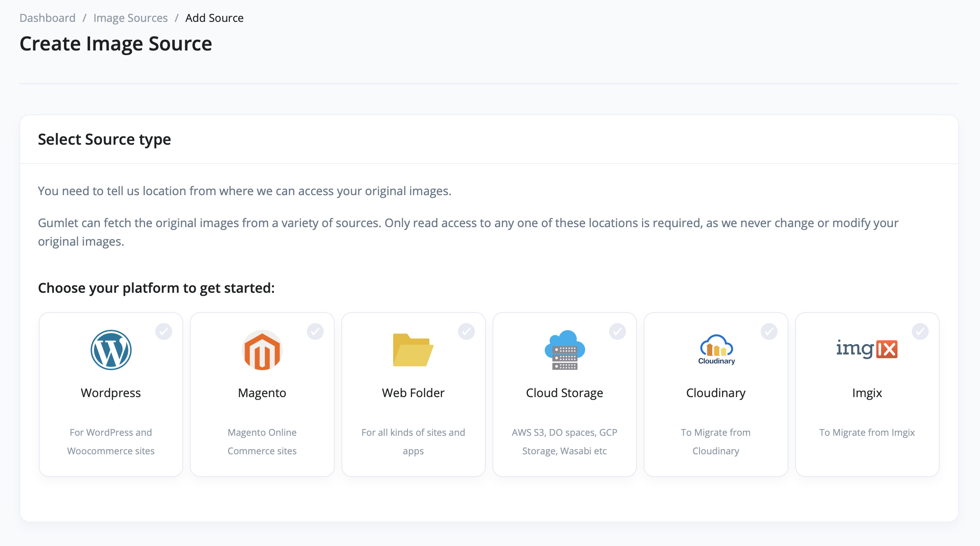The height and width of the screenshot is (546, 980).
Task: Click 'To Migrate from Imgix' description
Action: [x=867, y=432]
